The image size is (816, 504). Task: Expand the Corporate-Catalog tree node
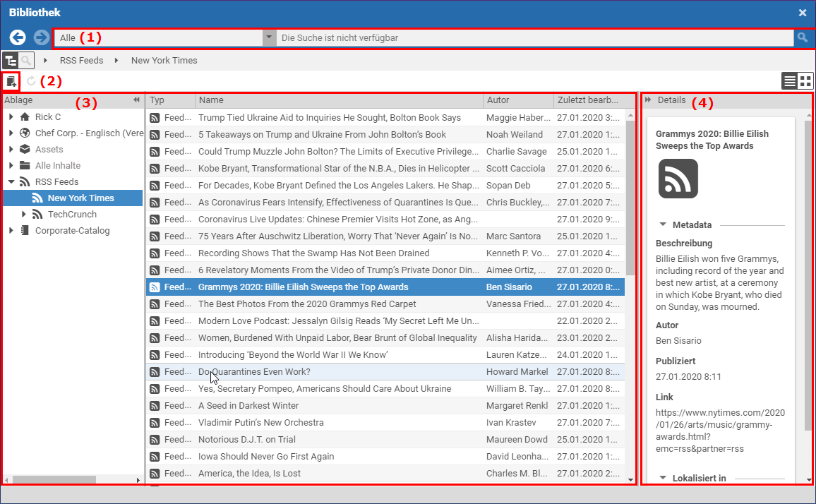pos(11,231)
